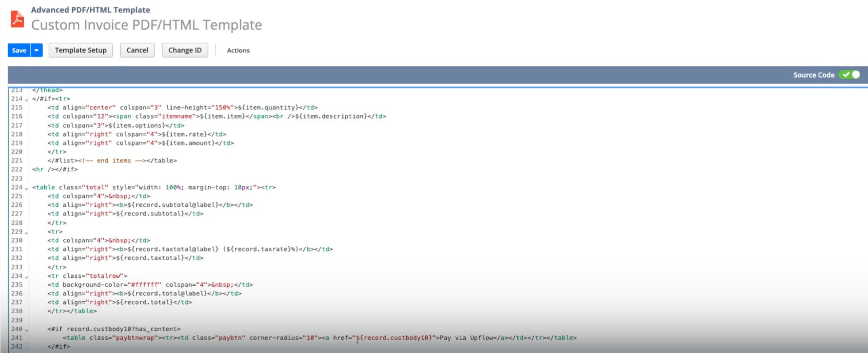This screenshot has width=868, height=353.
Task: Click the Cancel button
Action: (x=137, y=50)
